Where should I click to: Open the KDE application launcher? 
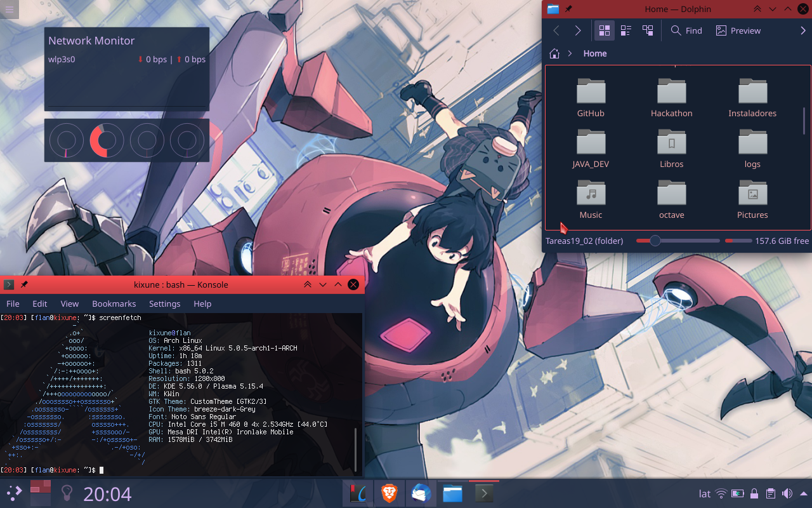click(x=14, y=493)
